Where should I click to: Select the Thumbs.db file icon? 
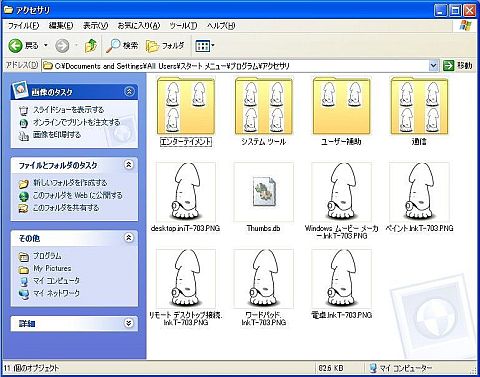pos(264,192)
